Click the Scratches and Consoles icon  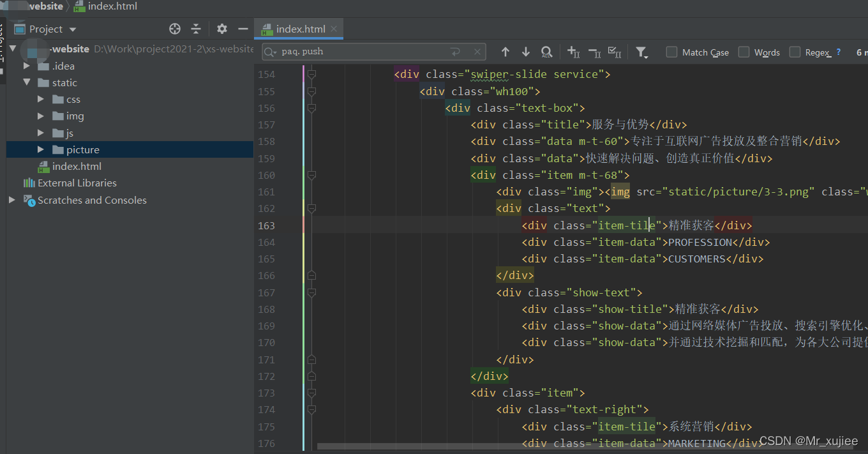click(x=29, y=200)
